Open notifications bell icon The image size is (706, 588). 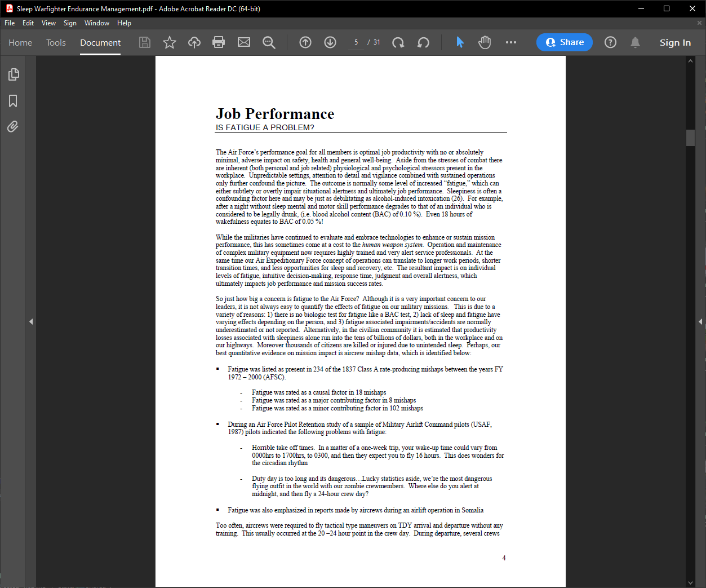pos(635,42)
